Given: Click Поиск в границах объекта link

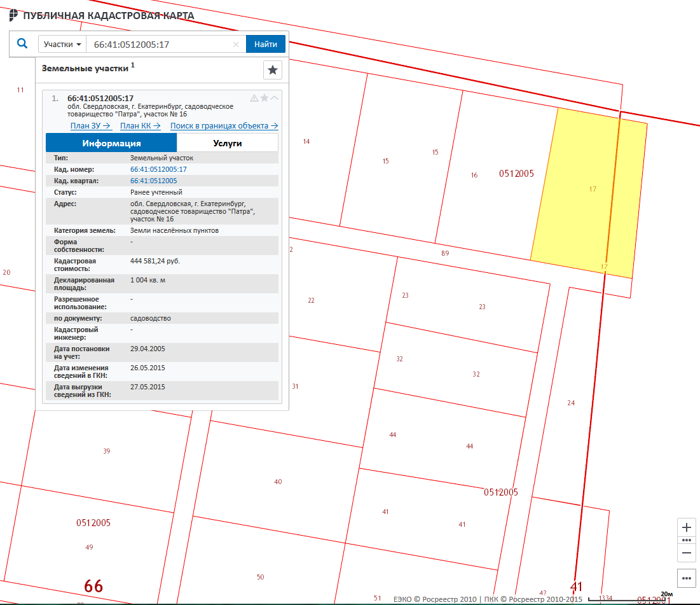Looking at the screenshot, I should pyautogui.click(x=224, y=126).
